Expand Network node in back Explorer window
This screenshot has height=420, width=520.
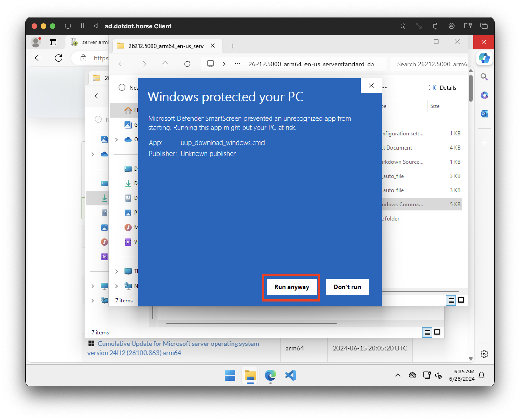[93, 301]
